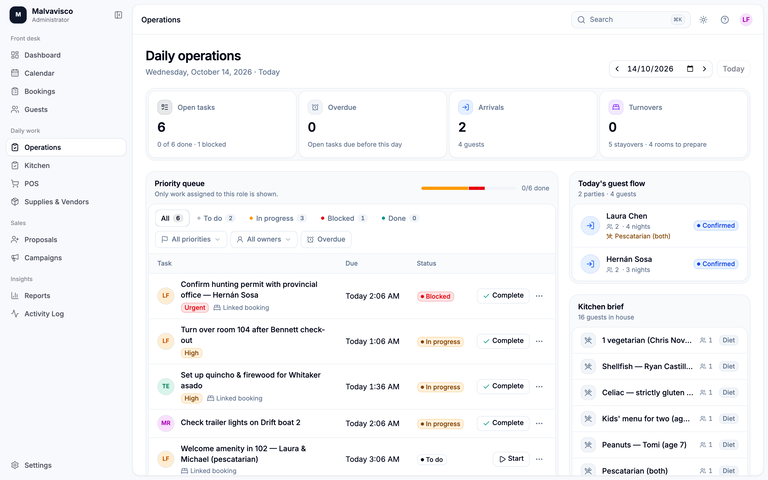The height and width of the screenshot is (480, 768).
Task: Click the Blocked status badge on hunting permit
Action: [435, 296]
